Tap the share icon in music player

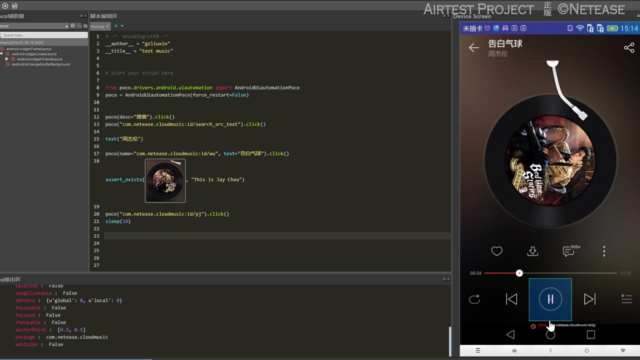(629, 48)
